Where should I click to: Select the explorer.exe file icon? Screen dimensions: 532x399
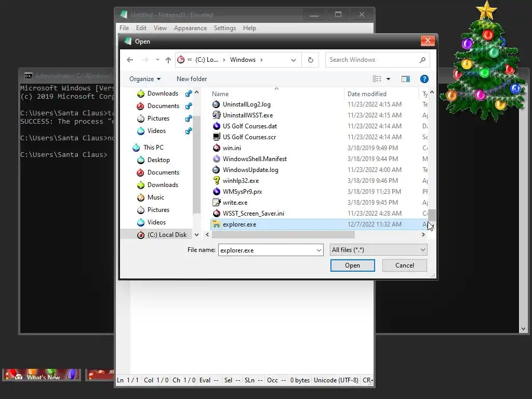click(216, 224)
